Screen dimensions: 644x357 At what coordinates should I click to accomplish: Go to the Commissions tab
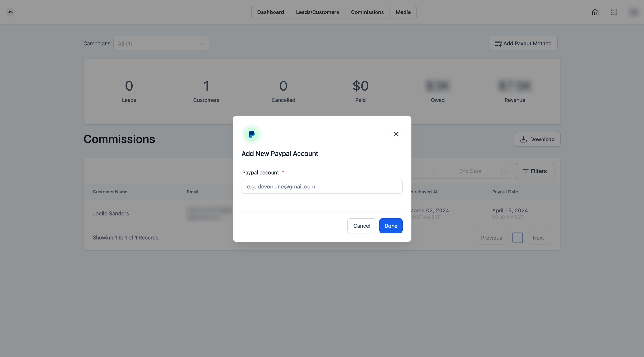(x=367, y=12)
